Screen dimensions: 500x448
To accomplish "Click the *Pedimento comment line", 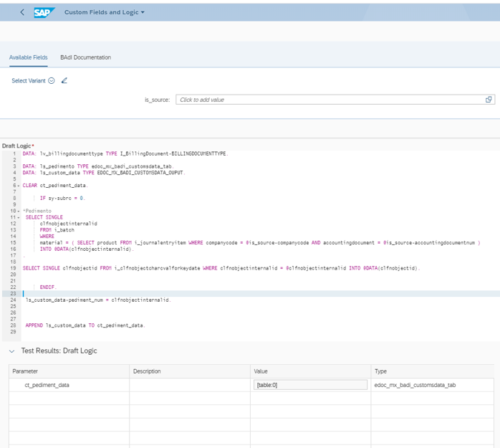I will pyautogui.click(x=37, y=211).
